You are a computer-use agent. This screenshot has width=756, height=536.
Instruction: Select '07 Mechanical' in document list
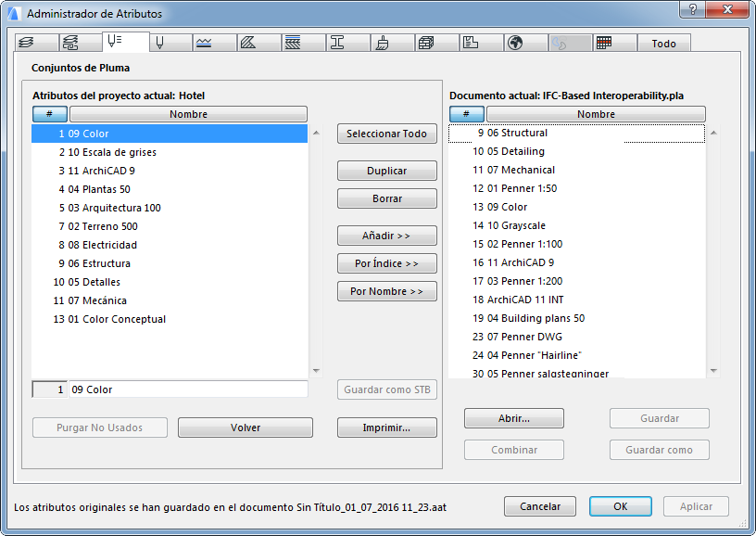[x=576, y=170]
